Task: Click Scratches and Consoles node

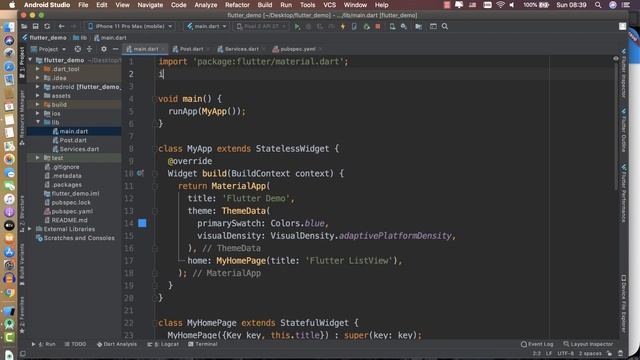Action: [x=79, y=238]
